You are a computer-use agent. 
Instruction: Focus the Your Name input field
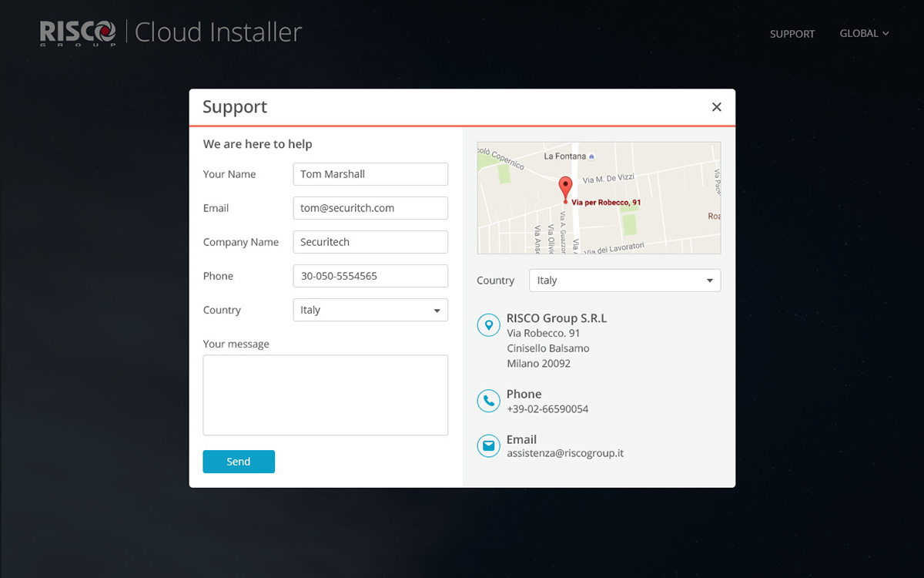tap(370, 174)
